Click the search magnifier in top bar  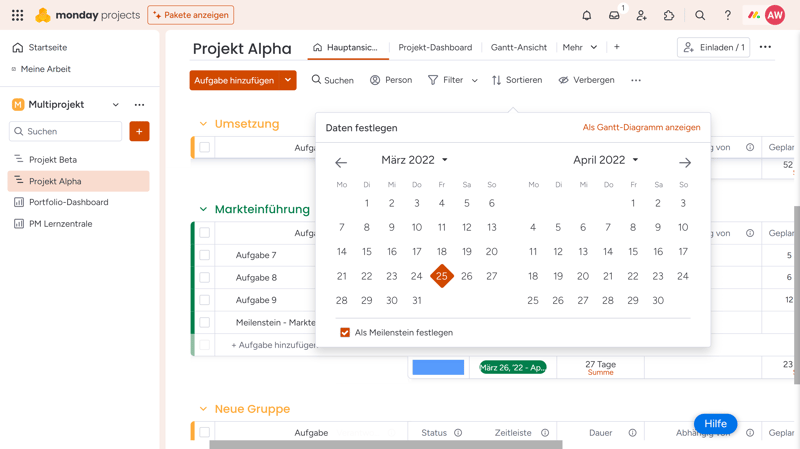[700, 16]
